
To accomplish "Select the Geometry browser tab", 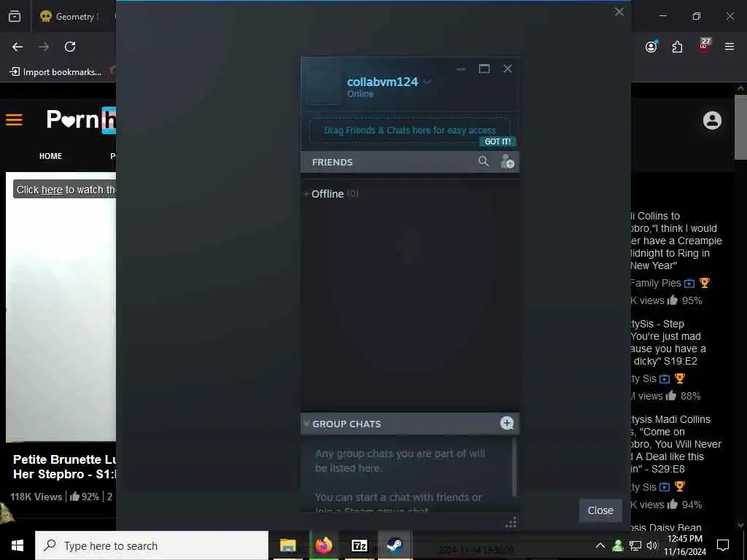I will 71,16.
